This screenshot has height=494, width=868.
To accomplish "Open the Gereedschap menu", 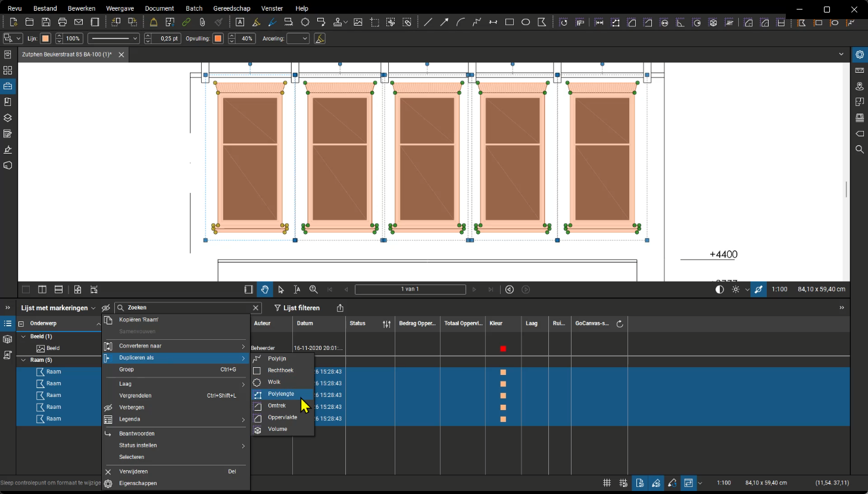I will click(x=232, y=8).
